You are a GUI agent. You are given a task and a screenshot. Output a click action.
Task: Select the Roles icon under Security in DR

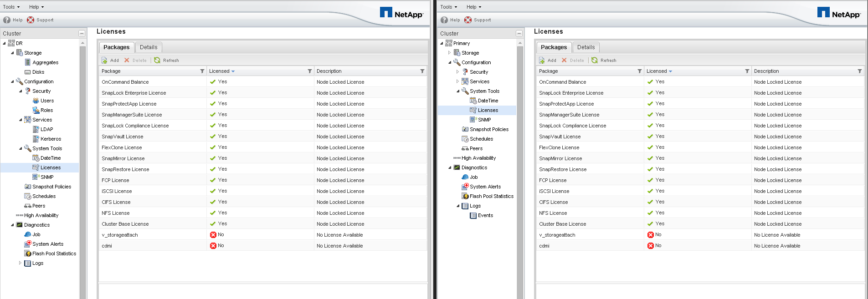click(36, 110)
